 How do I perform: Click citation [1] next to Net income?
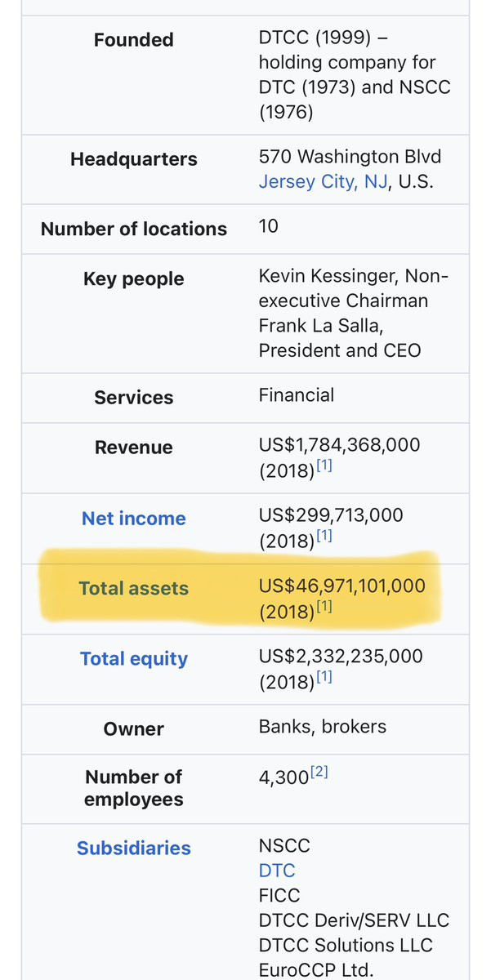click(x=324, y=537)
